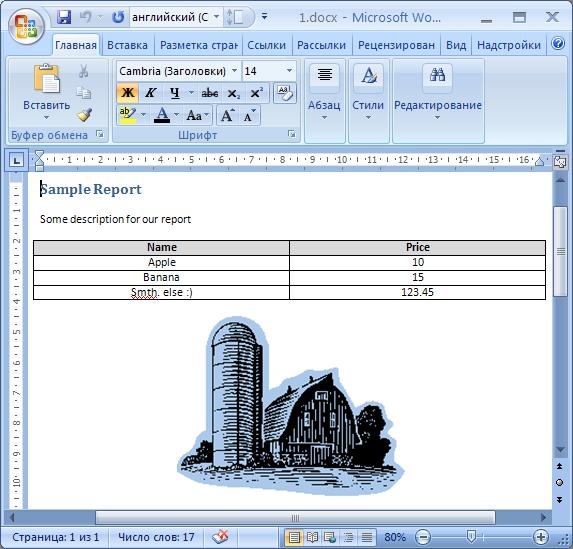Open the Ссылки tab

point(266,45)
